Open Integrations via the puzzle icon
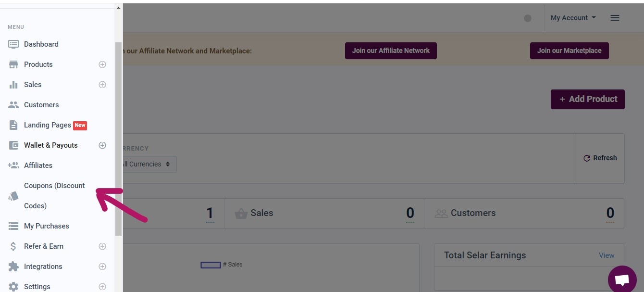Image resolution: width=644 pixels, height=292 pixels. [x=13, y=266]
